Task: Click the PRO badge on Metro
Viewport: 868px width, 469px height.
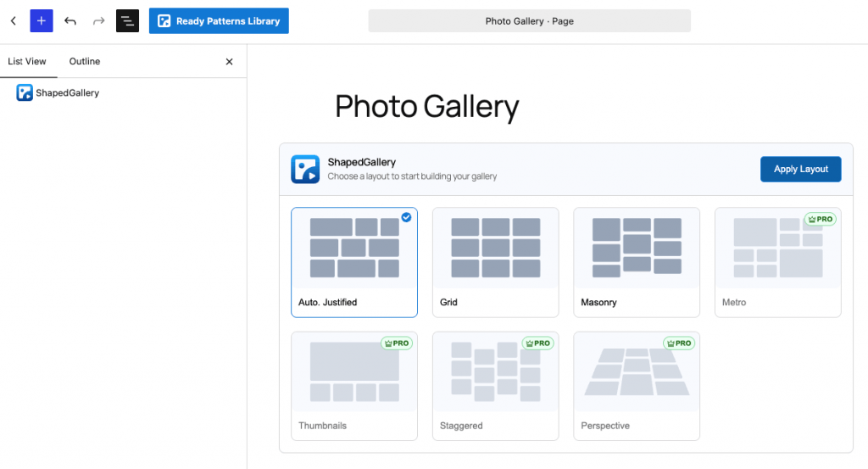Action: (821, 220)
